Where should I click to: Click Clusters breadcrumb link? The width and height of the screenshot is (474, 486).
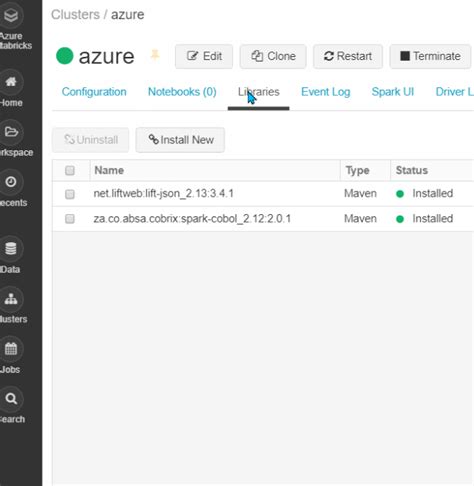(75, 15)
